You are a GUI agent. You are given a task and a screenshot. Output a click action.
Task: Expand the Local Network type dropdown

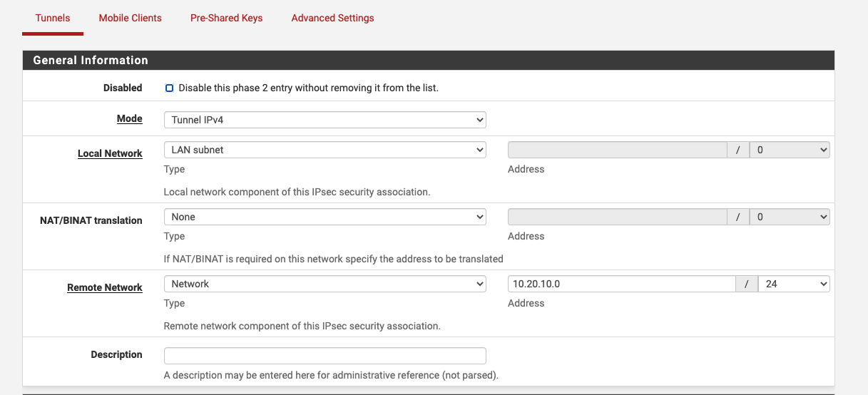(x=325, y=150)
